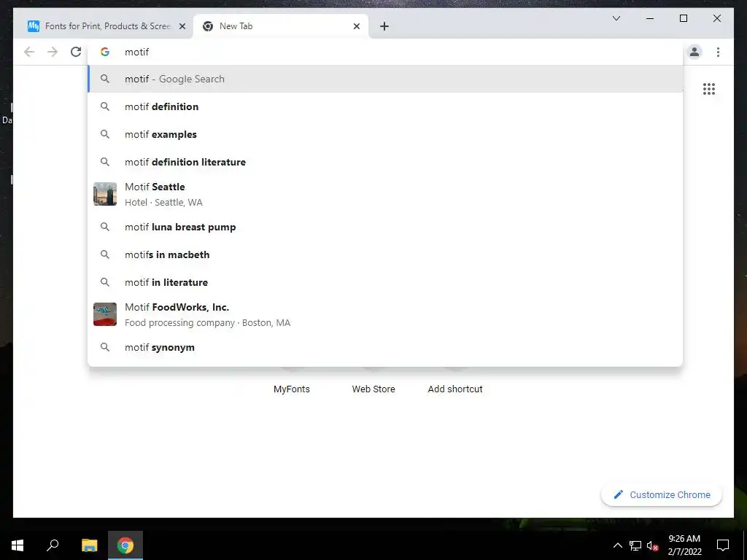Viewport: 747px width, 560px height.
Task: Click the search icon beside motif examples
Action: tap(105, 134)
